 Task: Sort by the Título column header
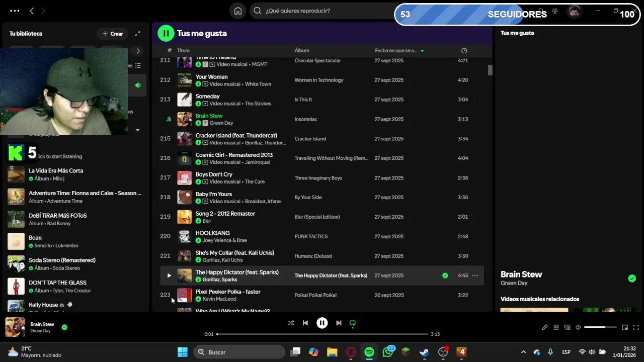click(x=183, y=50)
